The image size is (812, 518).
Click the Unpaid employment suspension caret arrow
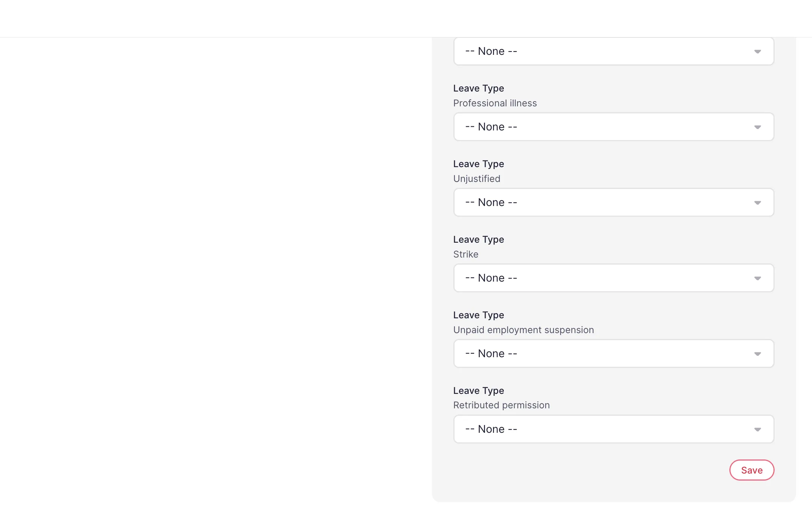coord(758,354)
